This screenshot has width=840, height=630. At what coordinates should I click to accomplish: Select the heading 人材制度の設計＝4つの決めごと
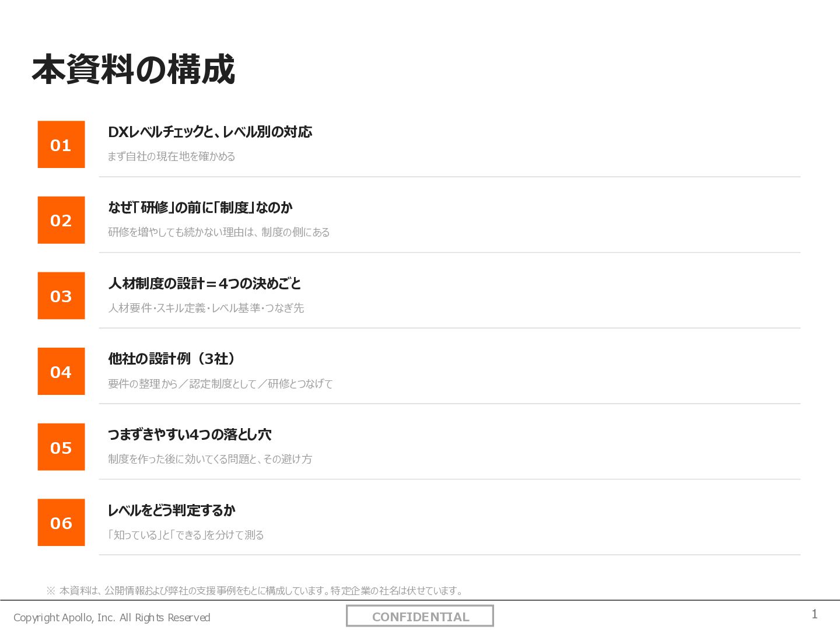tap(205, 283)
